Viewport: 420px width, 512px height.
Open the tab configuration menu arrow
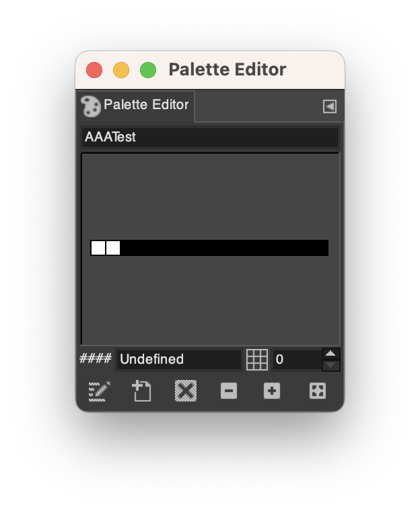click(x=330, y=106)
